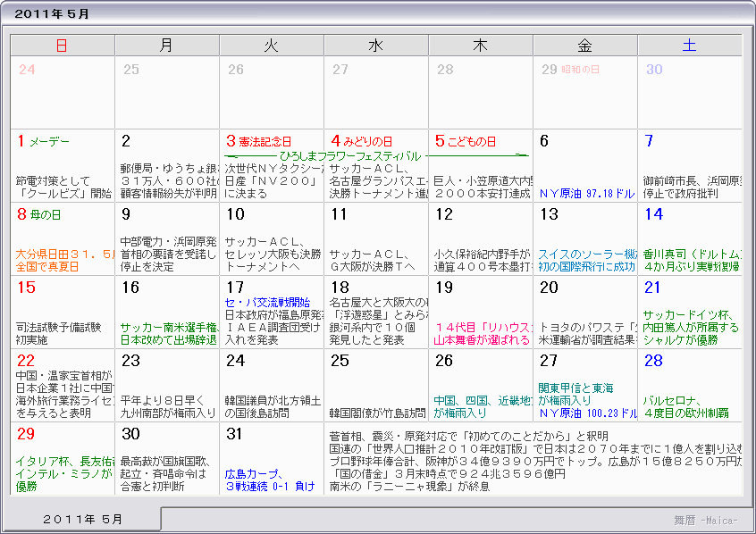Viewport: 756px width, 534px height.
Task: Click the 日 (Sunday) column header
Action: [x=63, y=46]
